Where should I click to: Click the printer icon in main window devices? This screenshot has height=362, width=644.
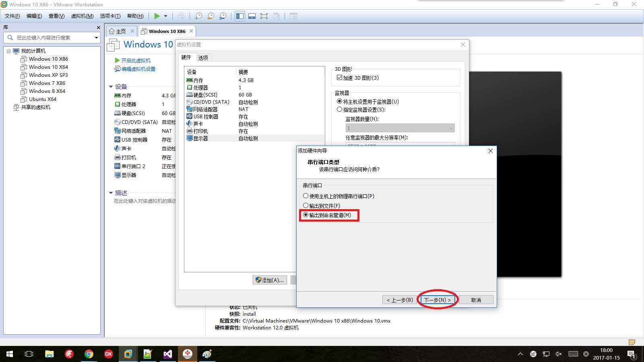click(118, 157)
